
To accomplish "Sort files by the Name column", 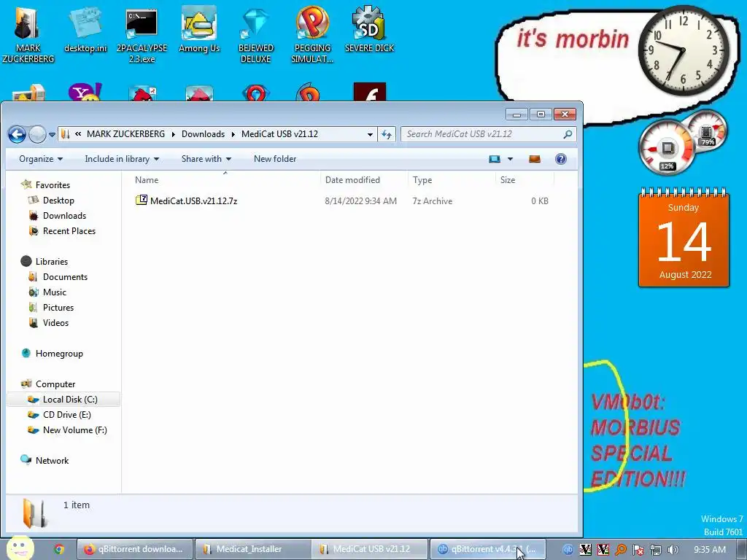I will pos(225,180).
